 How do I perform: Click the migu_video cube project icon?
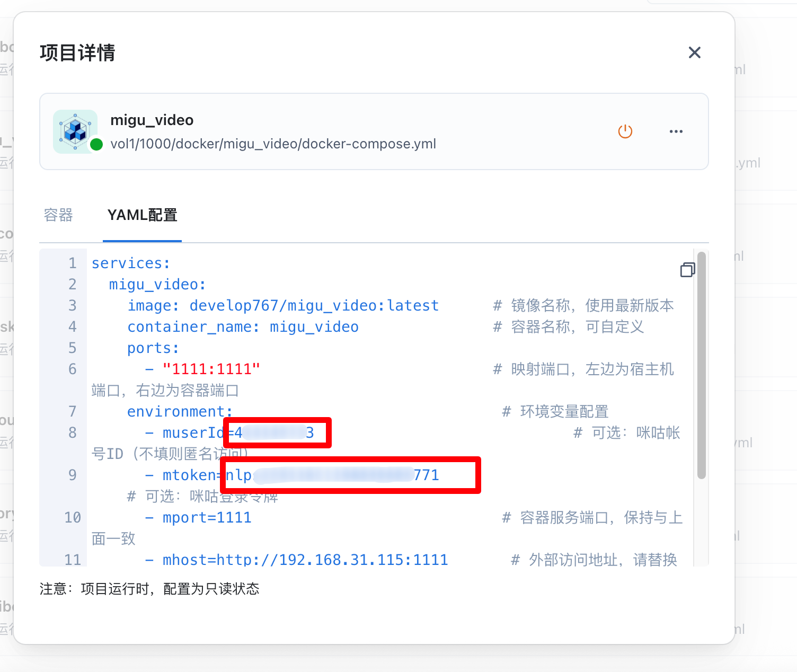click(x=75, y=131)
